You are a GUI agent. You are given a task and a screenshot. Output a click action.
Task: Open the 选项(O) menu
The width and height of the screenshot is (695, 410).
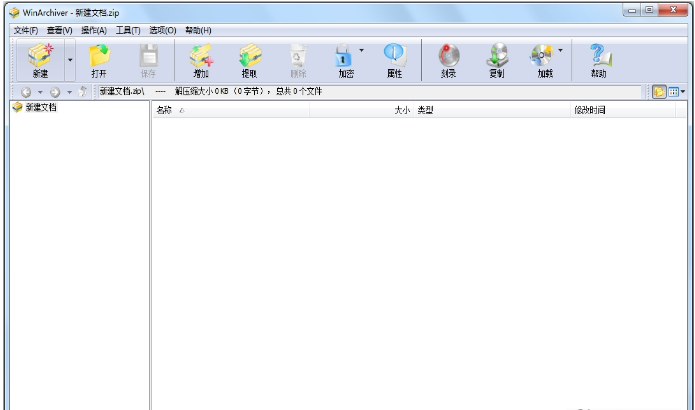pyautogui.click(x=163, y=30)
